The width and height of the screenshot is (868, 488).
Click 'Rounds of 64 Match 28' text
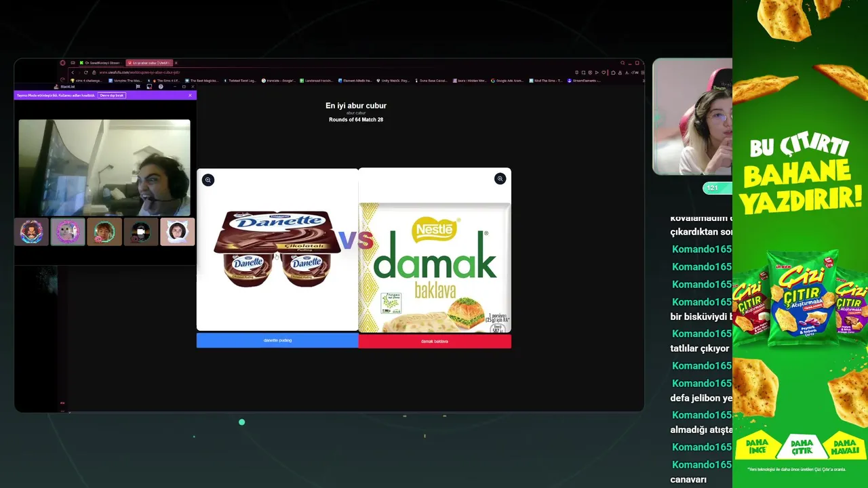[x=356, y=120]
